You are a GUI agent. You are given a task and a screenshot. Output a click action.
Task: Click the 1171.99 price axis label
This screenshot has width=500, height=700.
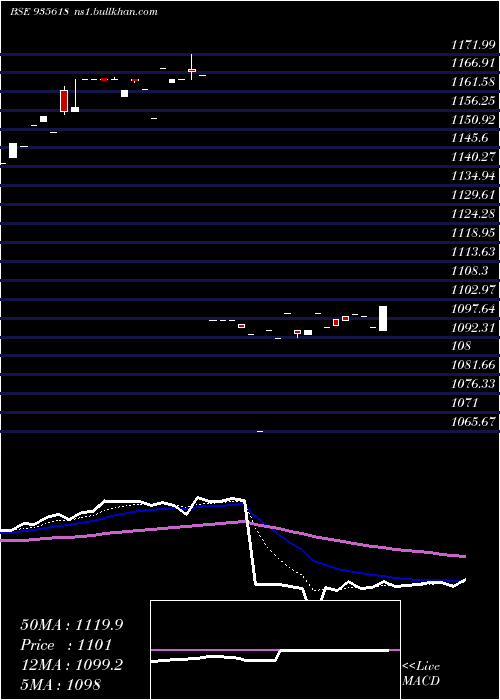(473, 45)
